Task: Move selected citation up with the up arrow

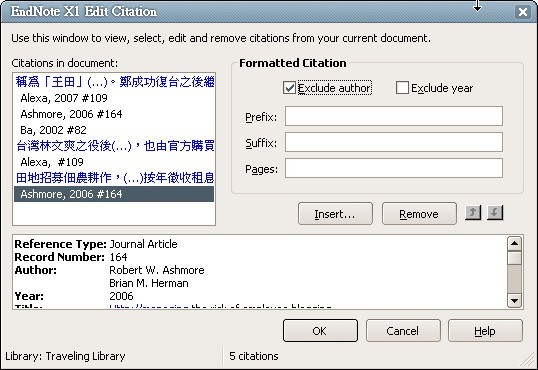Action: (x=473, y=213)
